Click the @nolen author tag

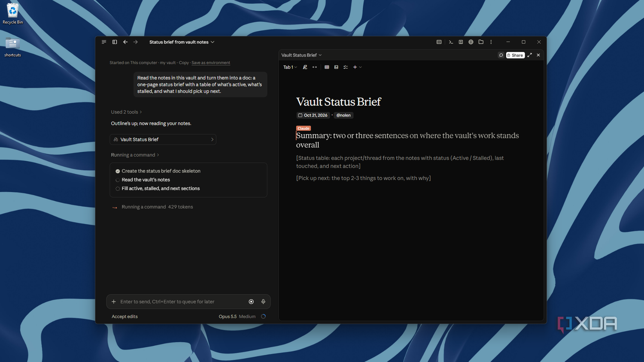click(x=343, y=115)
